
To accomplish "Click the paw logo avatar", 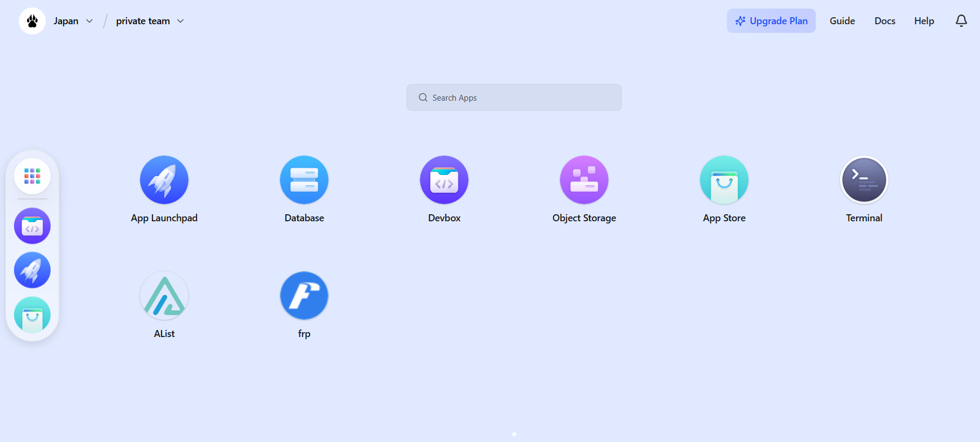I will coord(32,21).
